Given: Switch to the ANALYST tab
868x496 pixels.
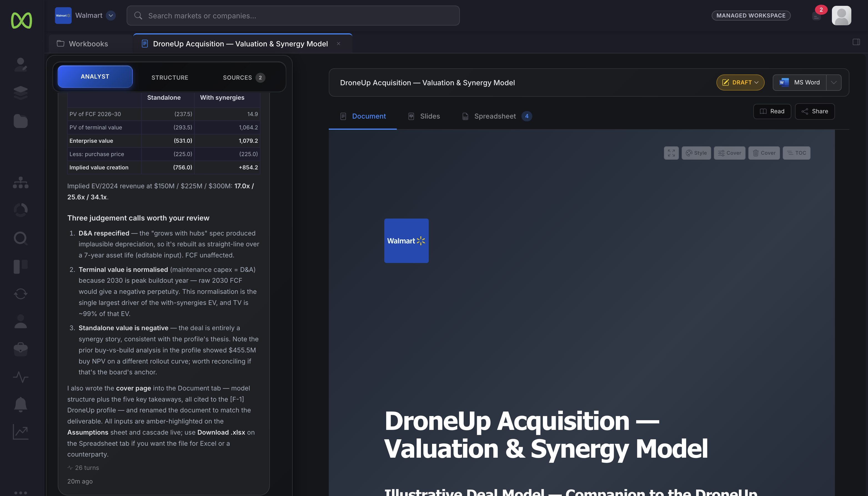Looking at the screenshot, I should click(x=95, y=77).
